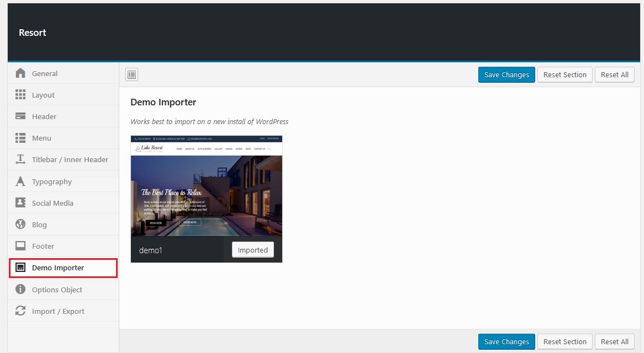This screenshot has height=353, width=644.
Task: Open Titlebar / Inner Header settings
Action: [x=70, y=160]
